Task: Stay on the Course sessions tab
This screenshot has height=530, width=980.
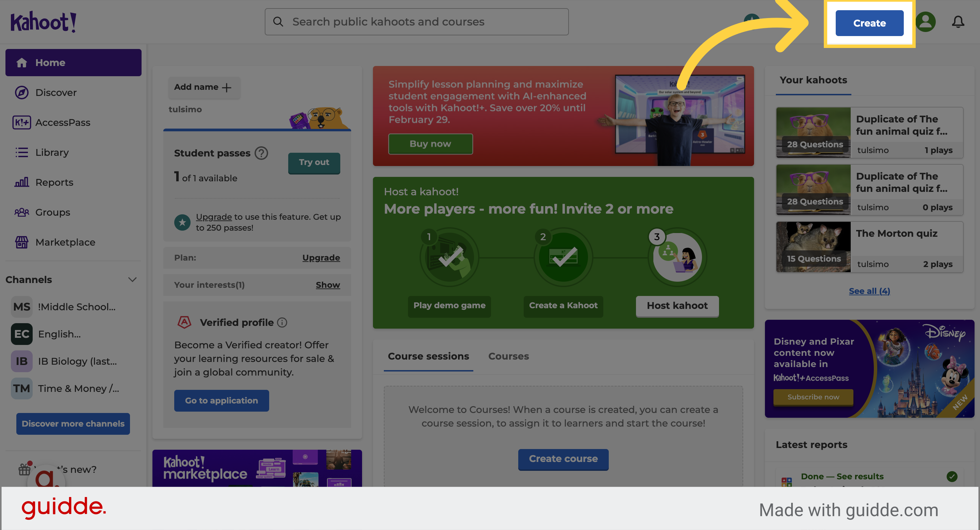Action: (x=428, y=356)
